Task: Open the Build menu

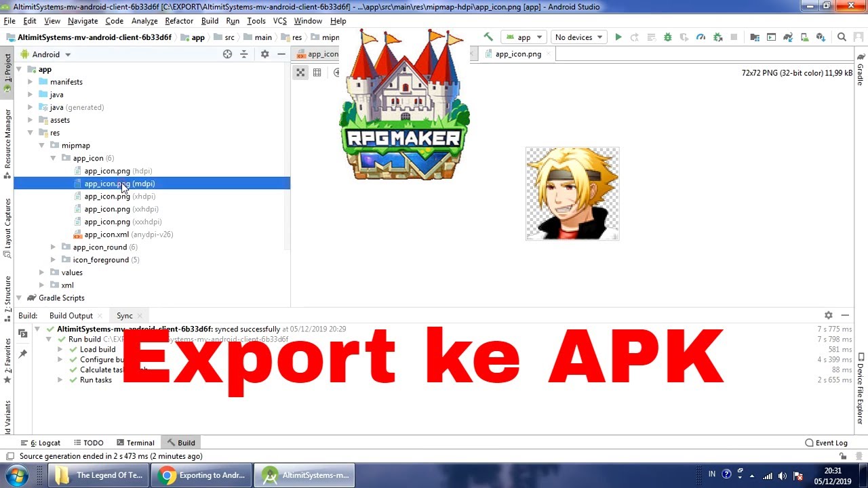Action: point(210,21)
